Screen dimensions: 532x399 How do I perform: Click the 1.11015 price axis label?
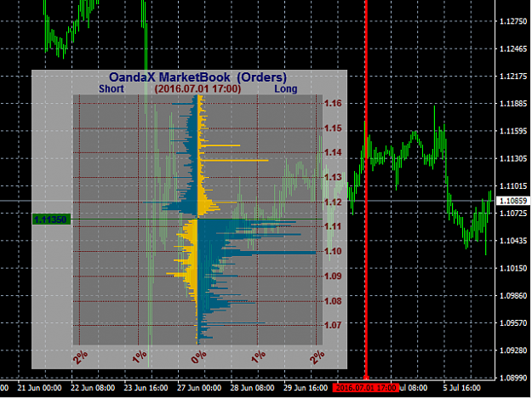coord(513,185)
